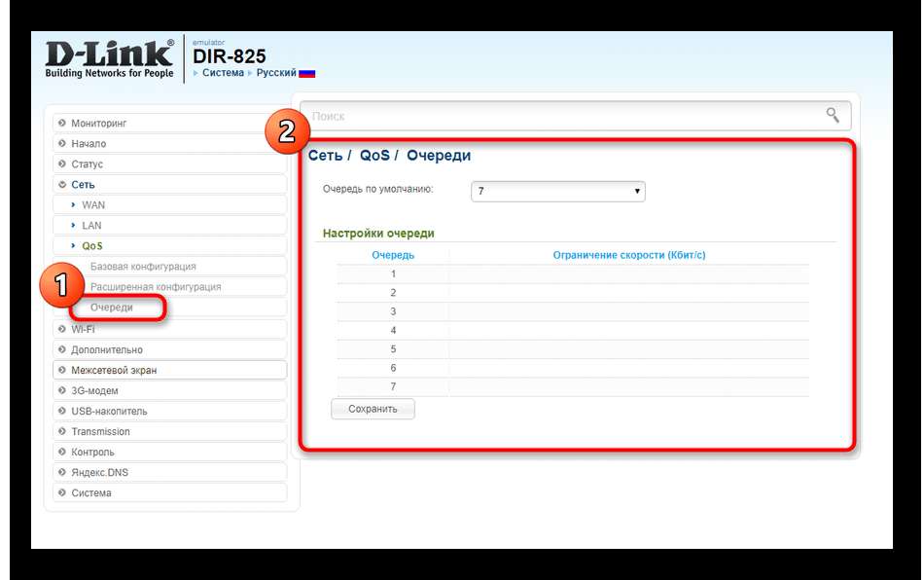
Task: Click speed limit cell for queue 5
Action: click(628, 349)
